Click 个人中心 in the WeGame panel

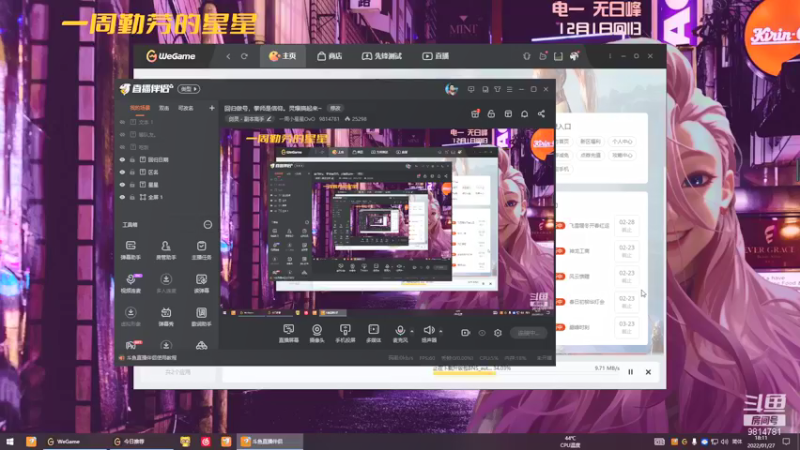pyautogui.click(x=622, y=141)
